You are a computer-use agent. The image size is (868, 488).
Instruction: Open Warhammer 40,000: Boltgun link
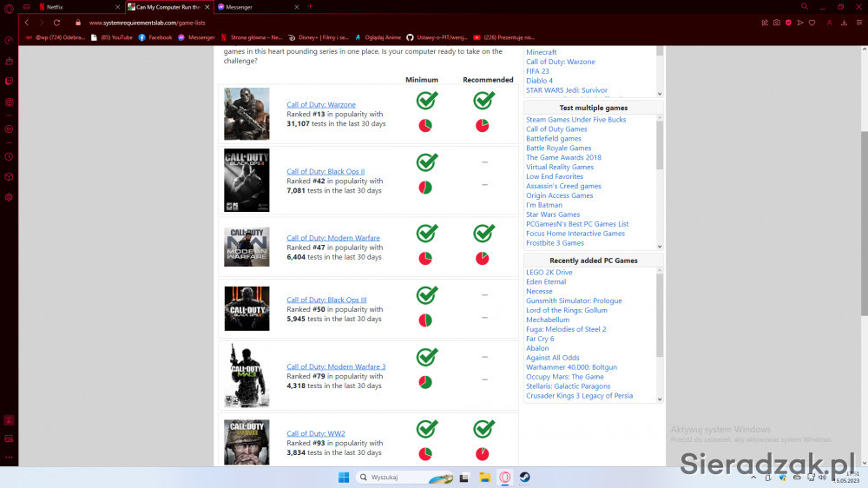point(571,367)
